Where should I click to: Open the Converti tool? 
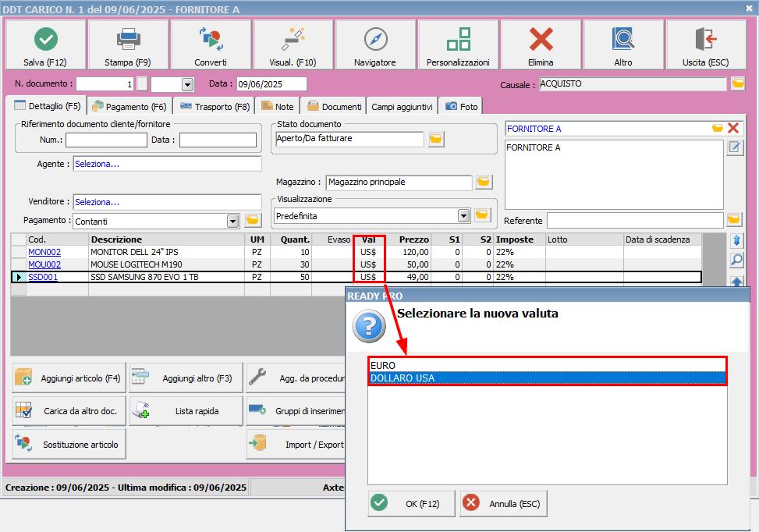(211, 45)
